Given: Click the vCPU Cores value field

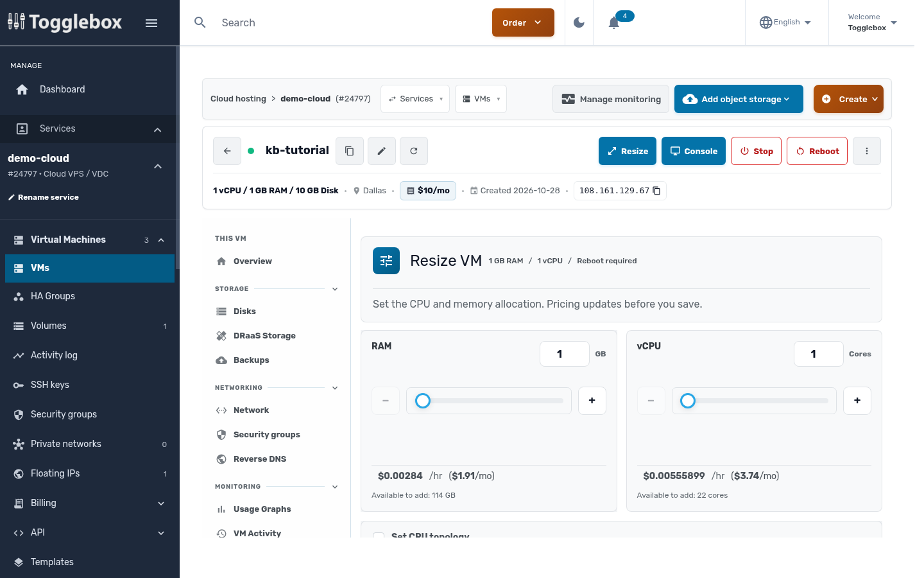Looking at the screenshot, I should click(819, 354).
